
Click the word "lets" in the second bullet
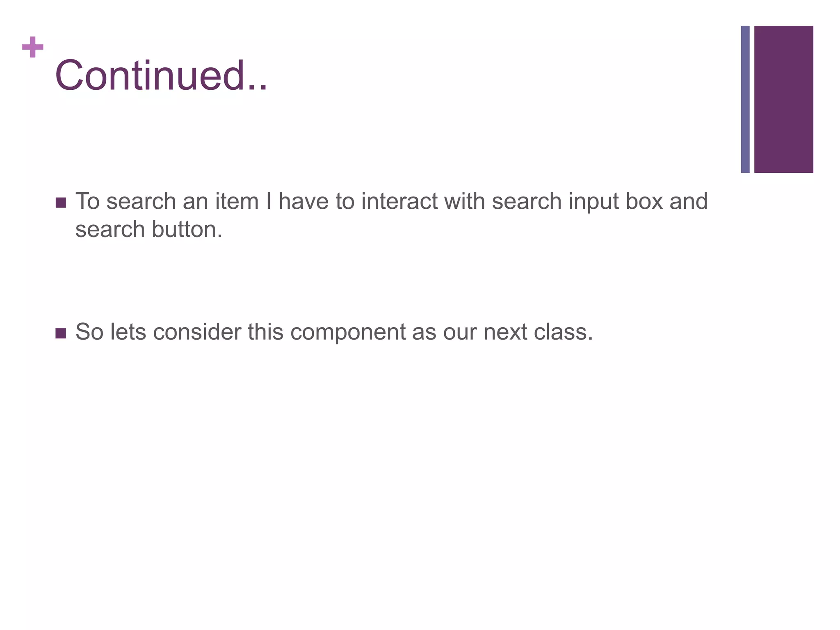tap(128, 332)
